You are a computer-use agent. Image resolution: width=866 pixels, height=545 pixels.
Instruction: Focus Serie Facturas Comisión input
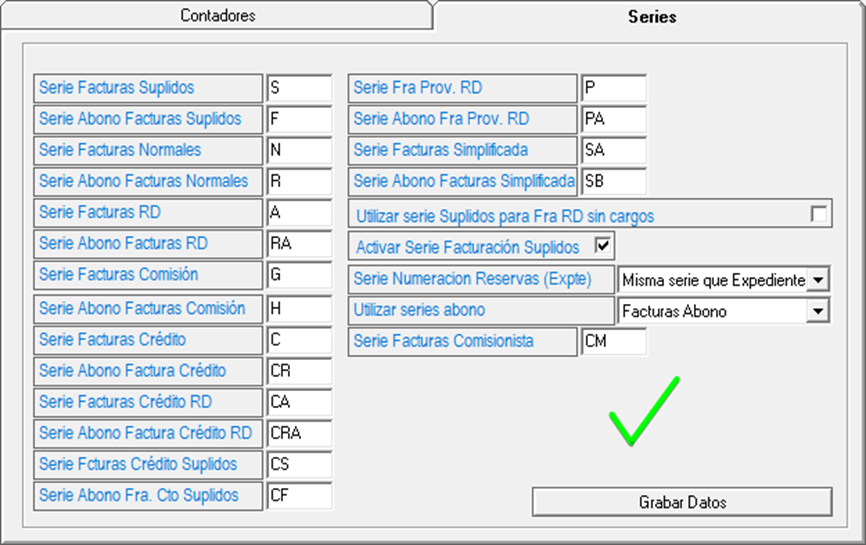(x=298, y=275)
